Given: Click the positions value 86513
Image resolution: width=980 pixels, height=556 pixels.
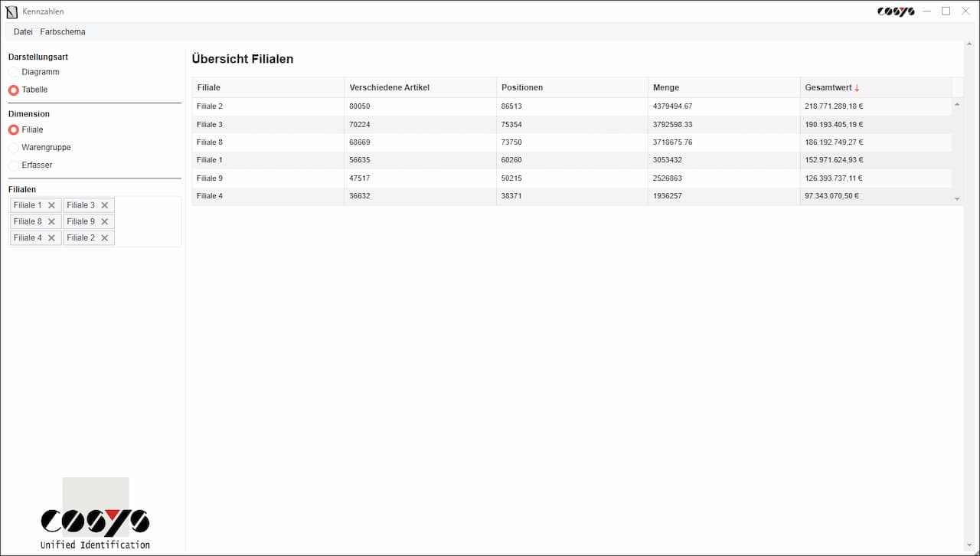Looking at the screenshot, I should pyautogui.click(x=511, y=106).
